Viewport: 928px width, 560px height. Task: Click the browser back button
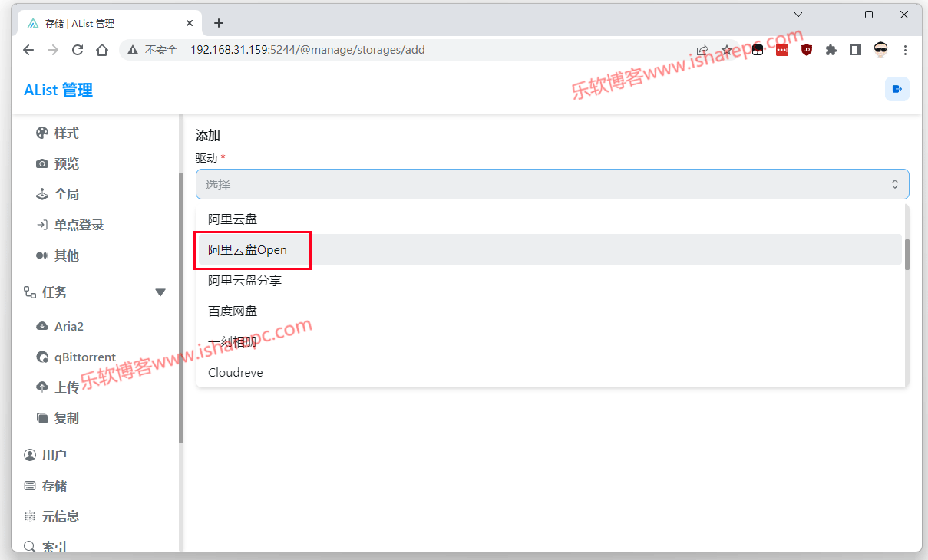point(28,50)
